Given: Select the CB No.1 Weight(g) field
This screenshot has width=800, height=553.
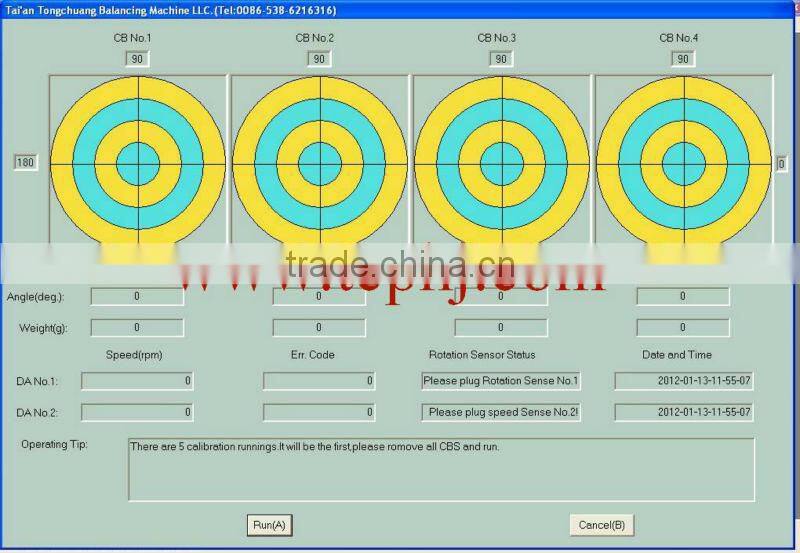Looking at the screenshot, I should [x=137, y=328].
